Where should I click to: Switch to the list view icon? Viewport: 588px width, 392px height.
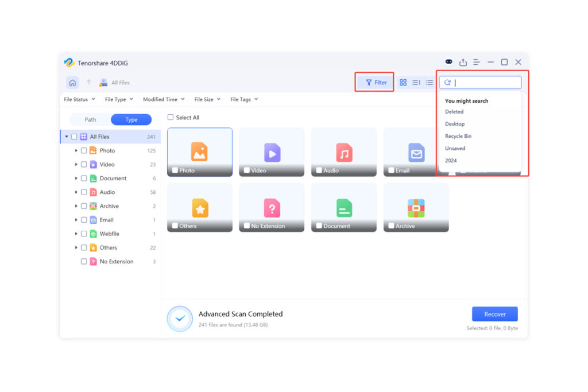click(x=416, y=82)
